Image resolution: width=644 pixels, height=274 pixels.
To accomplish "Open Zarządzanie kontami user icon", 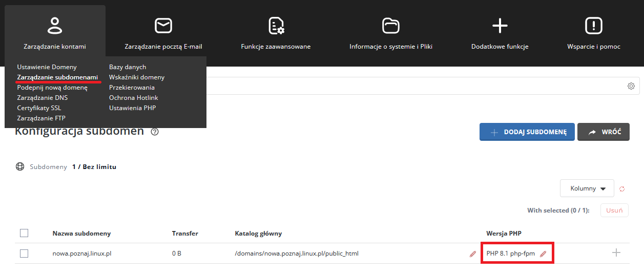I will [x=54, y=25].
